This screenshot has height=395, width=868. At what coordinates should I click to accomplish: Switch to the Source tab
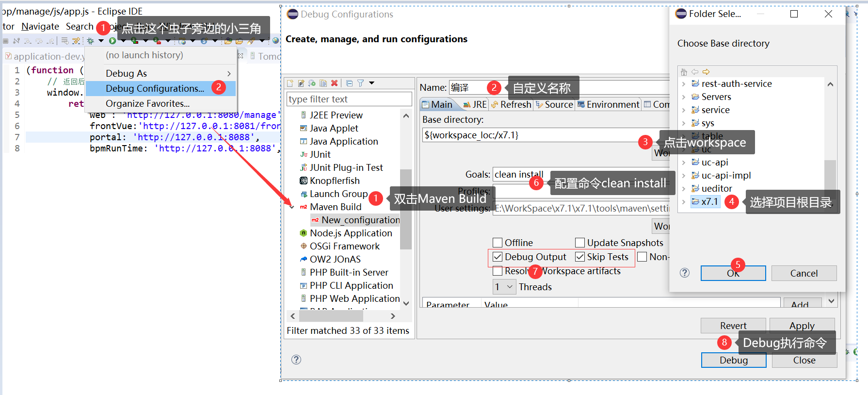pos(554,104)
